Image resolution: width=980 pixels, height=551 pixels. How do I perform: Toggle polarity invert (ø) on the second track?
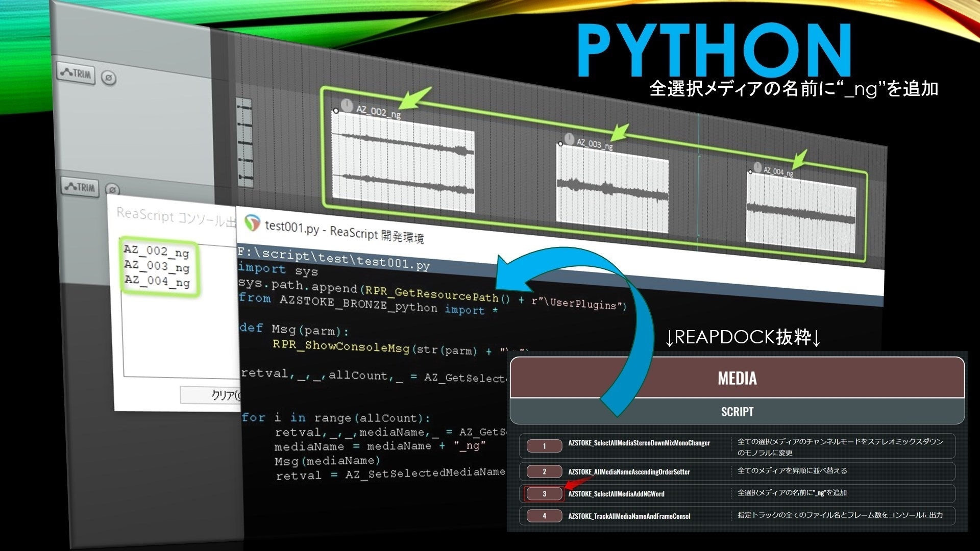coord(112,188)
